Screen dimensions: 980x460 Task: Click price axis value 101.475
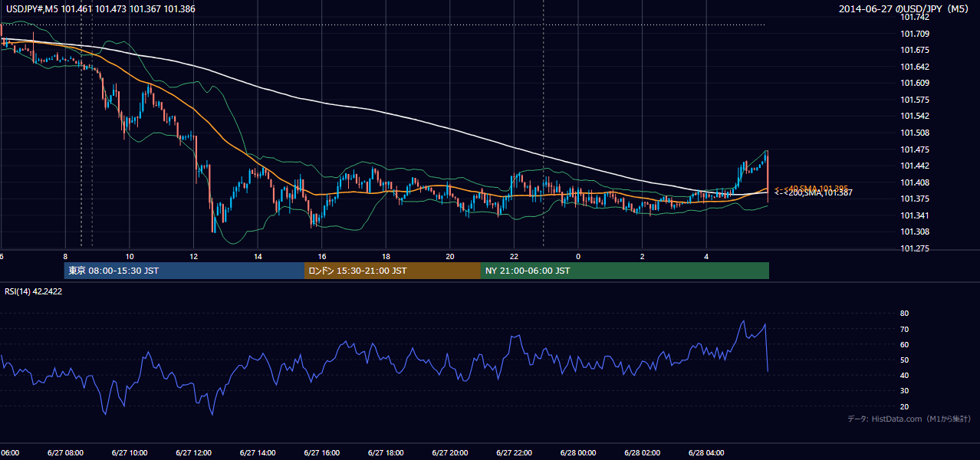(x=914, y=149)
